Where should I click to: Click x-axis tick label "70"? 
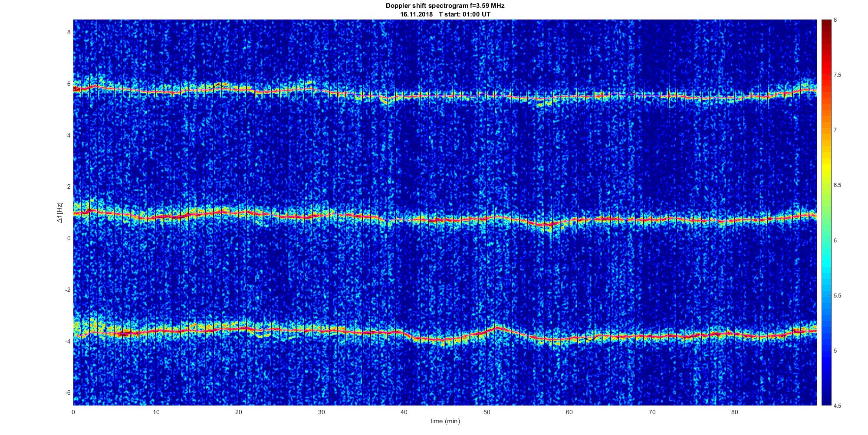click(x=652, y=412)
